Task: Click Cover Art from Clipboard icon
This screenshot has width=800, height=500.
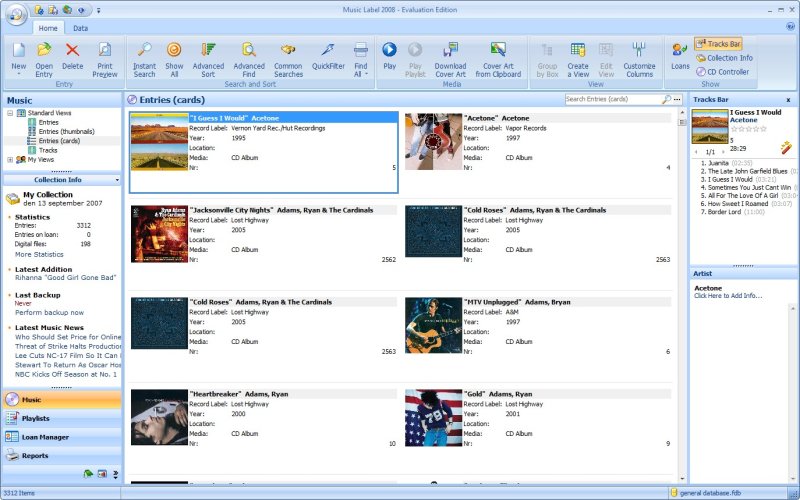Action: [x=498, y=49]
